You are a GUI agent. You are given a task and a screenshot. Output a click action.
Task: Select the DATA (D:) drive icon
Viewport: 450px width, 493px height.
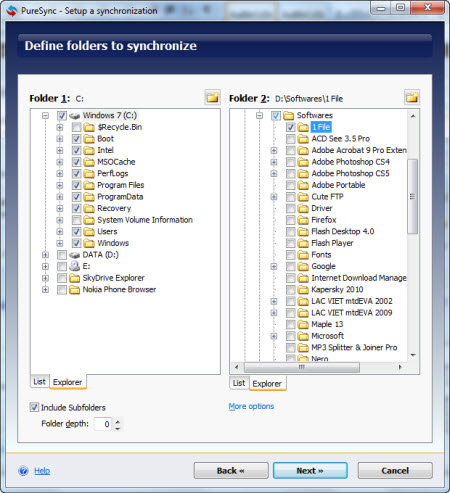point(74,255)
